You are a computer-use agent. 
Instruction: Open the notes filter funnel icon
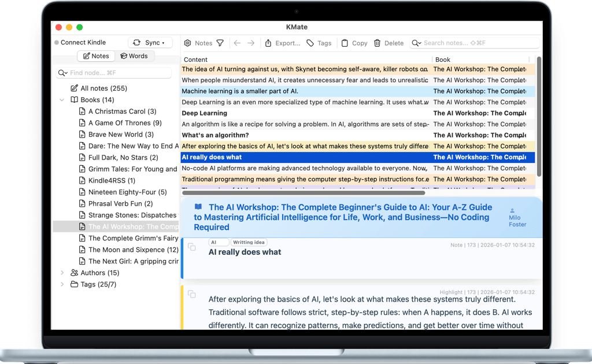(220, 43)
